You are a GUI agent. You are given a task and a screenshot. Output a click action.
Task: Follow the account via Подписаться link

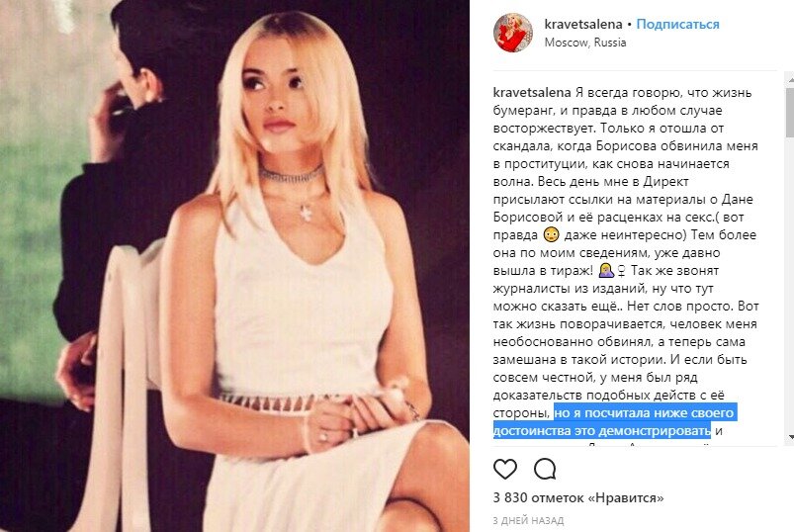point(677,24)
